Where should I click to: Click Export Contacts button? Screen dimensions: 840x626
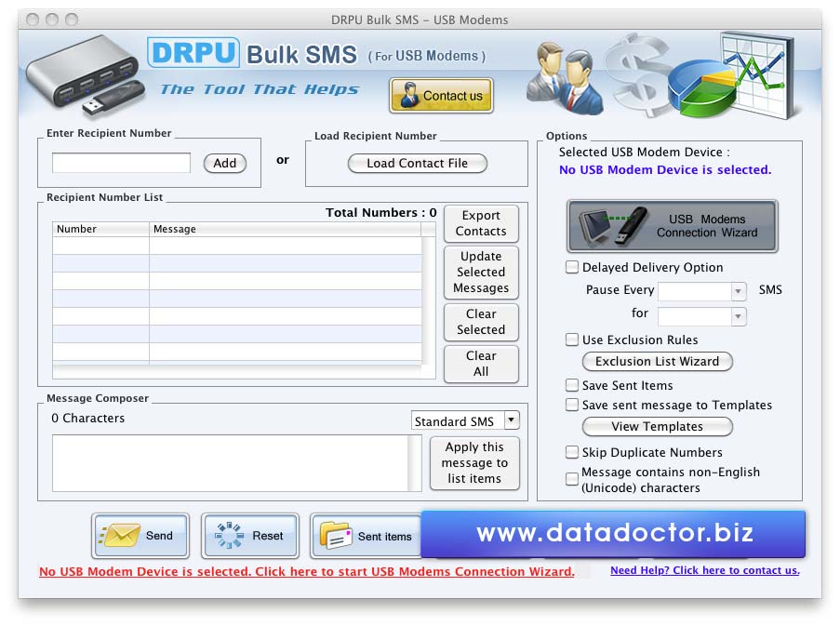(481, 223)
